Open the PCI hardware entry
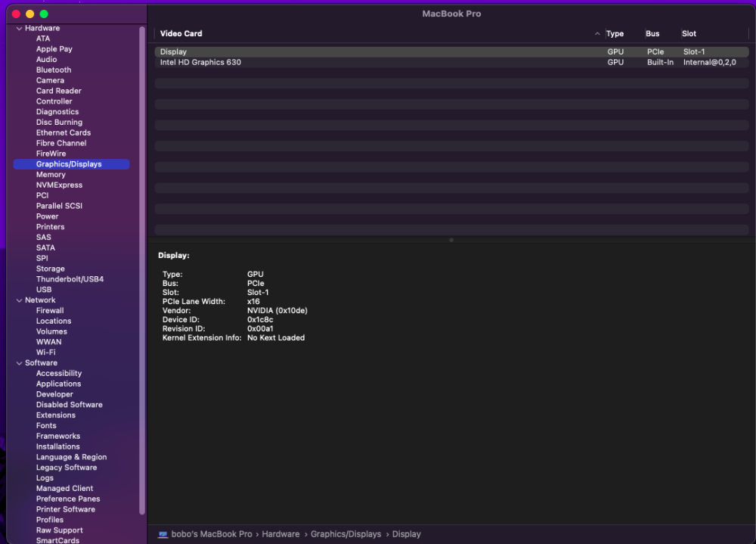Viewport: 756px width, 544px height. point(42,195)
